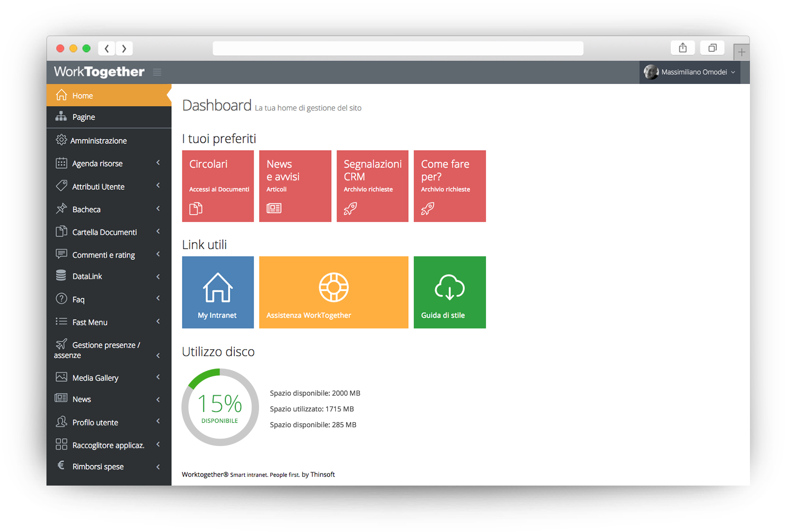Click the Home house icon in sidebar
The image size is (788, 532).
(61, 95)
